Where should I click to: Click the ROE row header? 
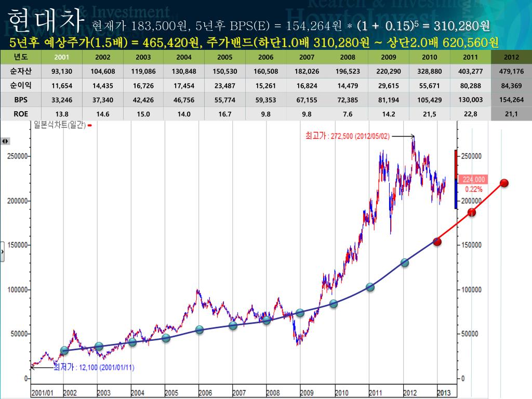point(21,114)
